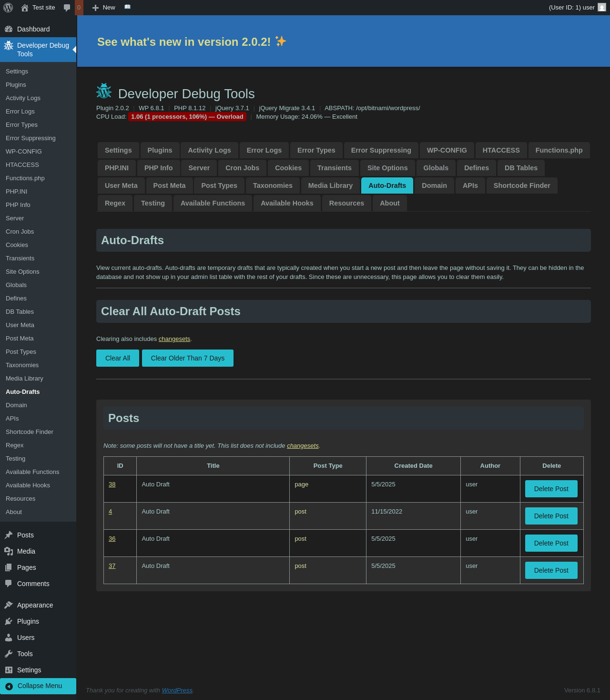Open post ID 36 link

pyautogui.click(x=112, y=539)
